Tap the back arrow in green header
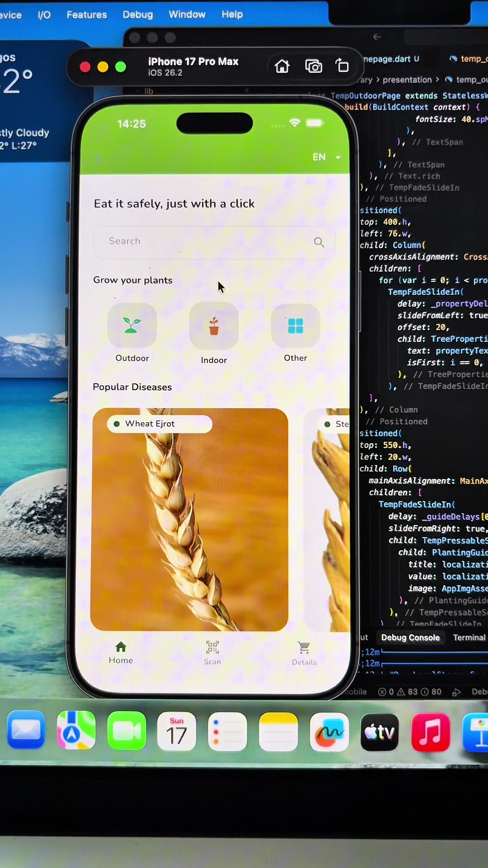488x868 pixels. tap(98, 158)
